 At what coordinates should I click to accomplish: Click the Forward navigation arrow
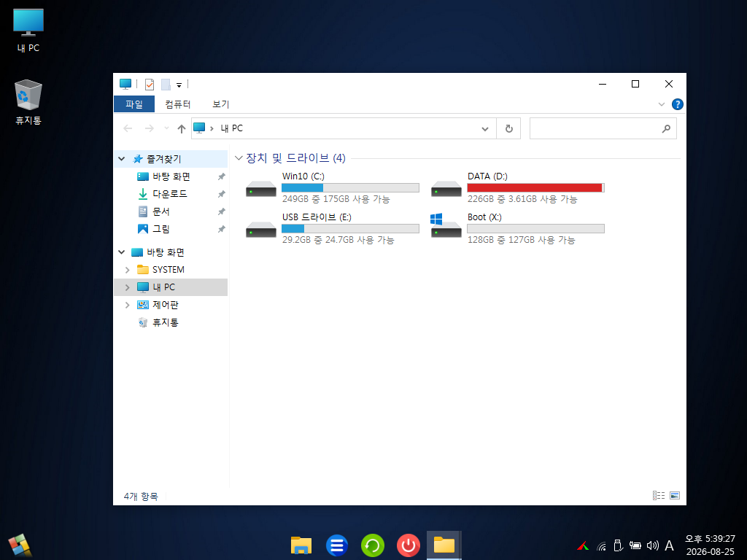149,128
